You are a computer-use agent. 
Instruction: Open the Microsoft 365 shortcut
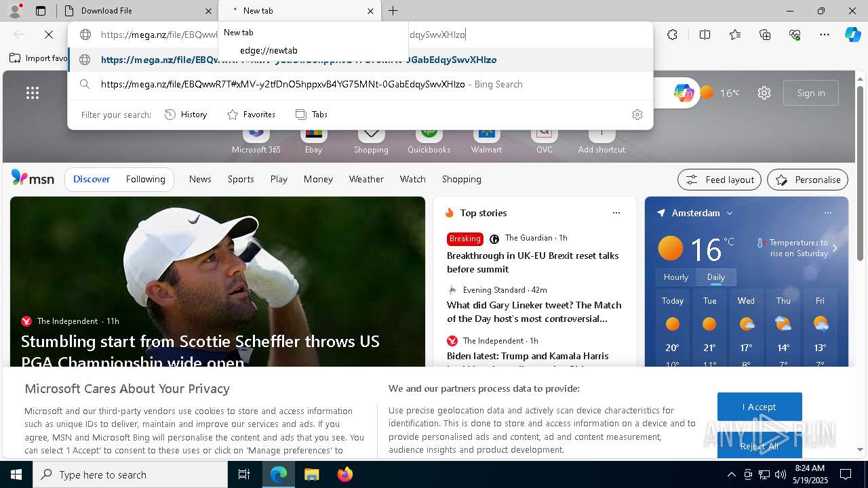(x=256, y=140)
